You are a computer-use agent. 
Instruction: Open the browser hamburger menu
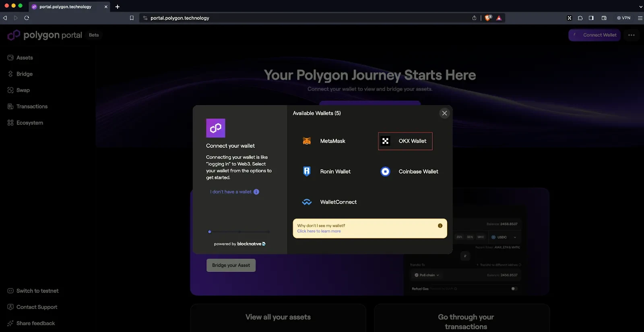640,18
